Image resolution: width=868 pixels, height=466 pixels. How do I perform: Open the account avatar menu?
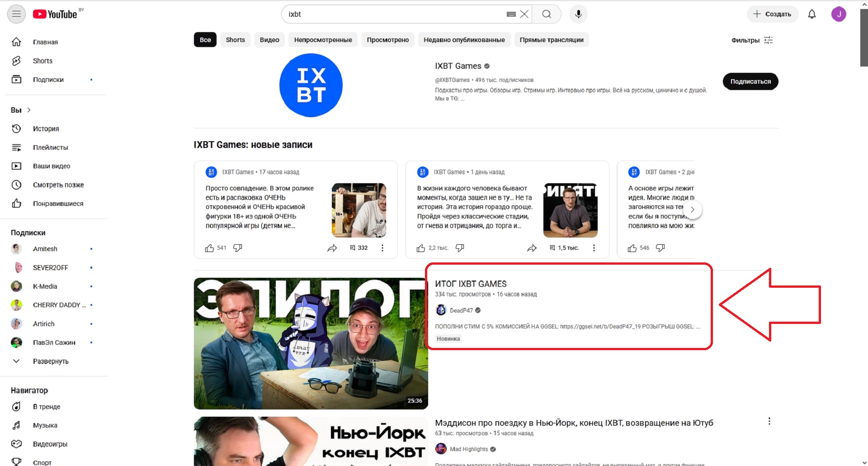839,14
